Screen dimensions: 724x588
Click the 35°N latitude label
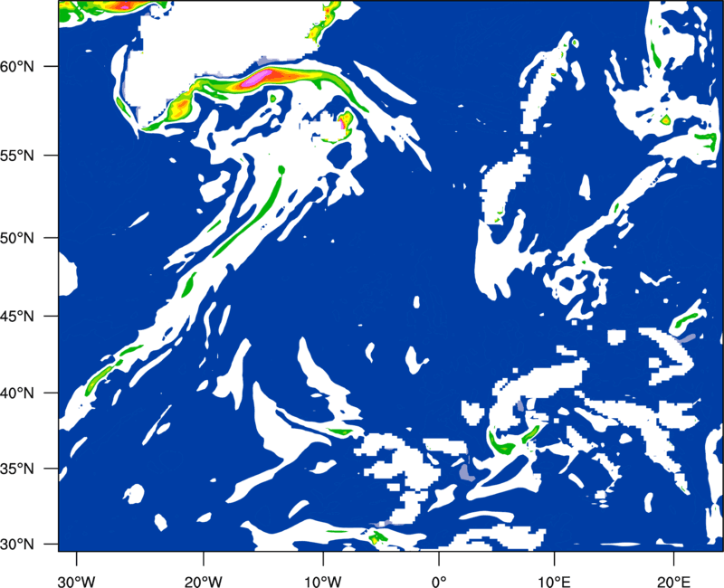(17, 469)
